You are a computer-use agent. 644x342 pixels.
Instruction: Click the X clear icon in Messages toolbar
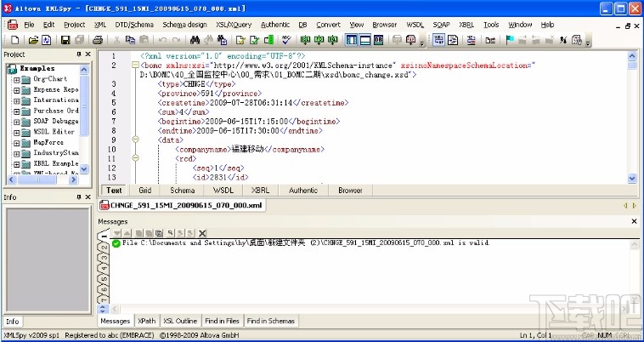pos(202,233)
